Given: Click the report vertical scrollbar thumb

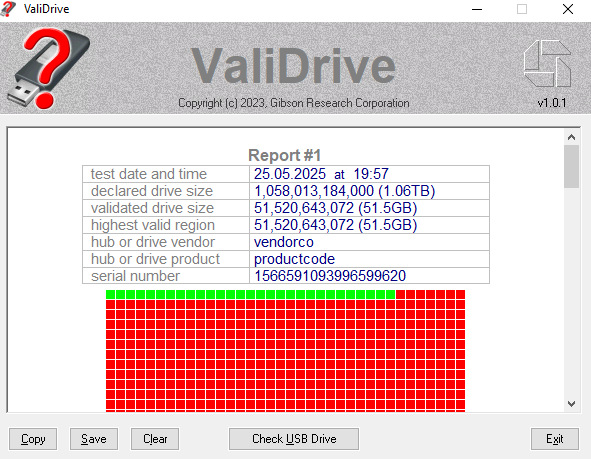Looking at the screenshot, I should tap(571, 167).
